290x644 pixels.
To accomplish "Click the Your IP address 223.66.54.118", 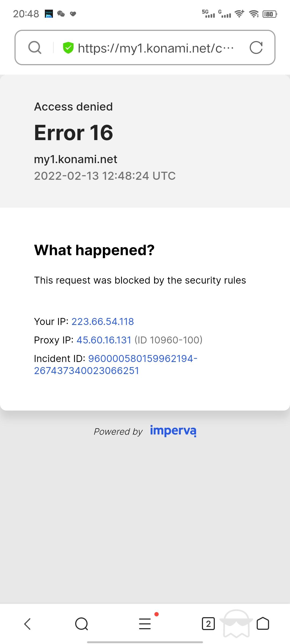I will (103, 321).
